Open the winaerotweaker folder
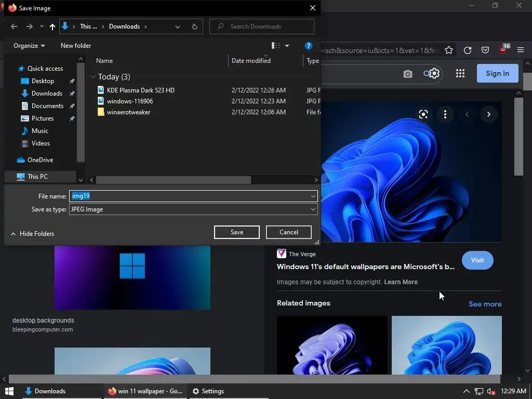The width and height of the screenshot is (532, 399). (128, 112)
